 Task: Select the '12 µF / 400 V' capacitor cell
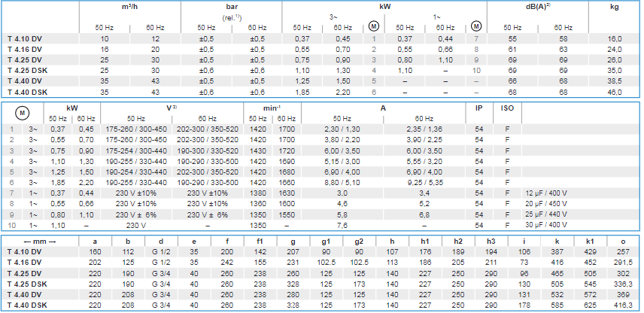click(x=545, y=193)
